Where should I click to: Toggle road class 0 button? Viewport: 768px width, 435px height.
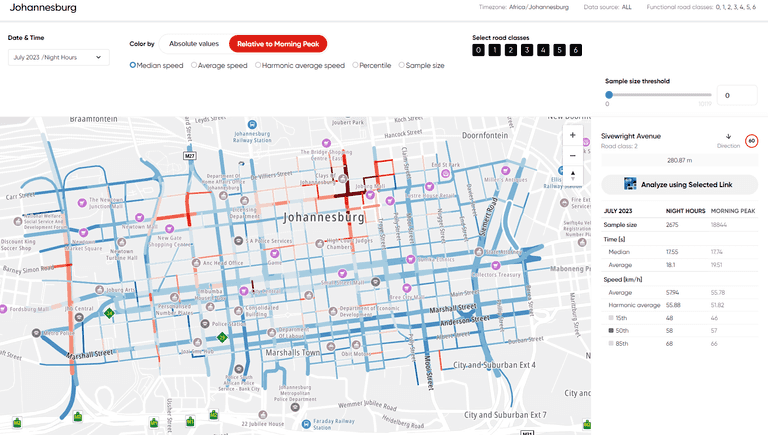coord(479,50)
